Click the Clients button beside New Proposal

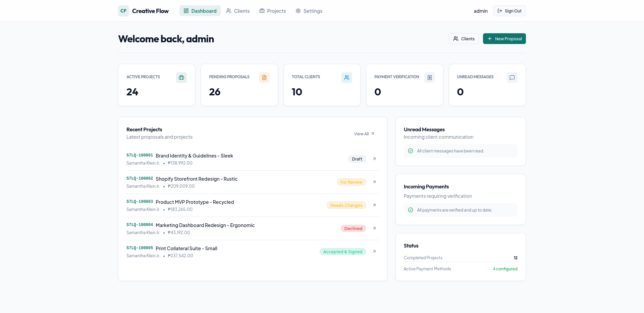pos(464,39)
